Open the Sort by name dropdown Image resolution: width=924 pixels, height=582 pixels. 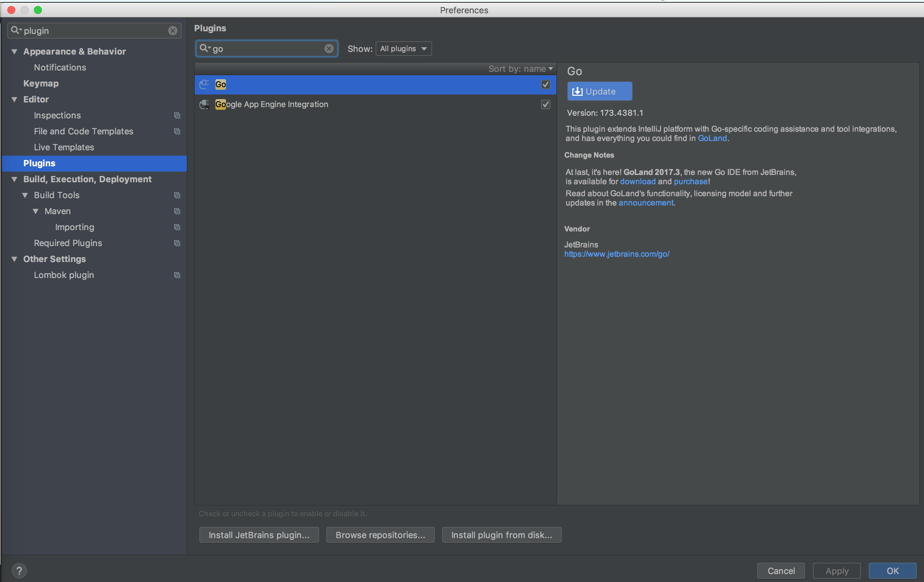point(520,69)
